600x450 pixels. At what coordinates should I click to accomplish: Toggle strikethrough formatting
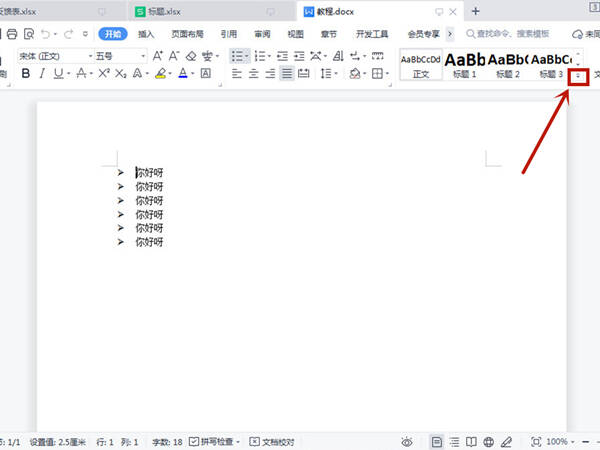(81, 73)
